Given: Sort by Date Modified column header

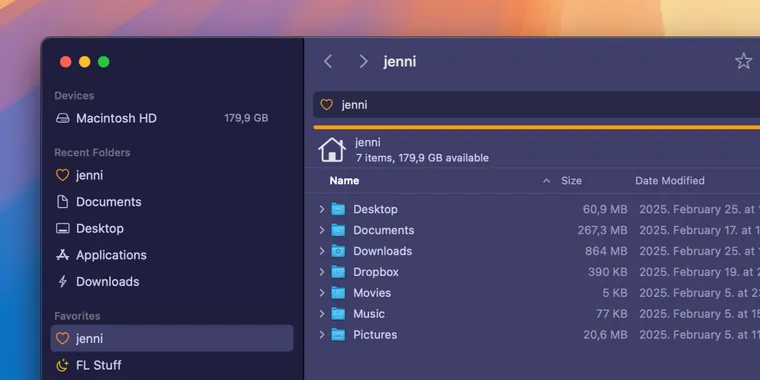Looking at the screenshot, I should pos(670,181).
